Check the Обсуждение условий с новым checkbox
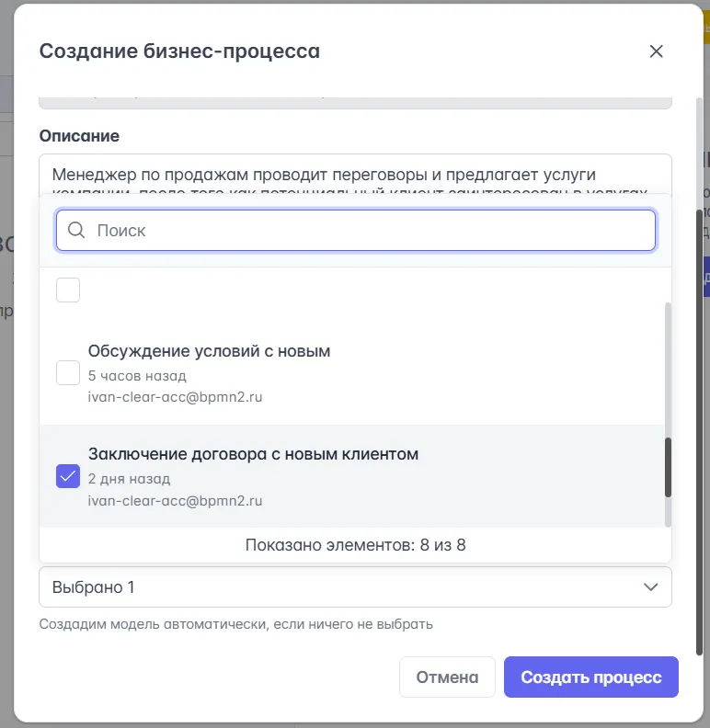The image size is (710, 728). [x=68, y=372]
